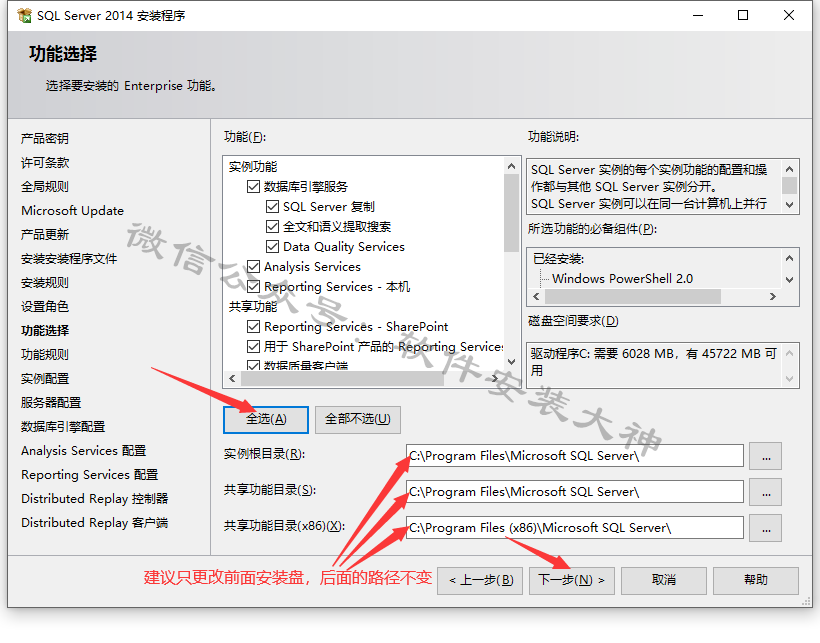Click 功能说明 box scroll down arrow
This screenshot has height=643, width=820.
click(790, 205)
